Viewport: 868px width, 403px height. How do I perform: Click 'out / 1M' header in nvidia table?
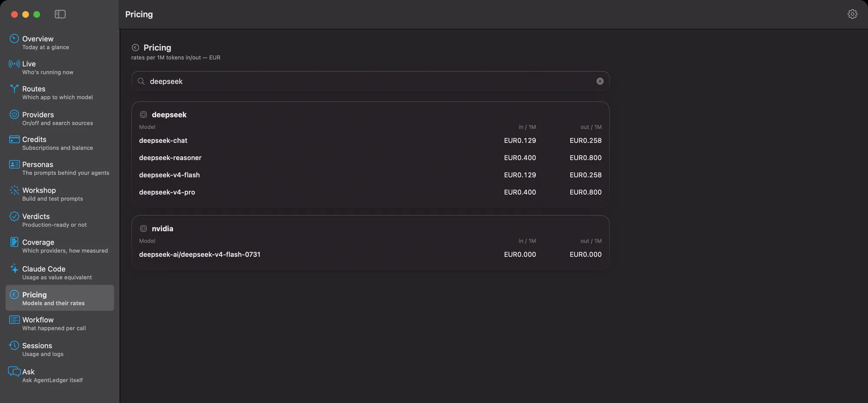tap(591, 241)
